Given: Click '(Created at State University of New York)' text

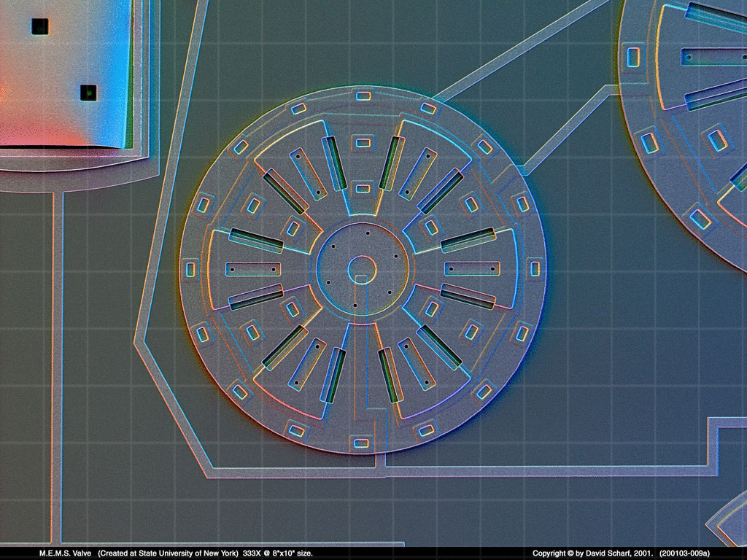Looking at the screenshot, I should [x=168, y=553].
